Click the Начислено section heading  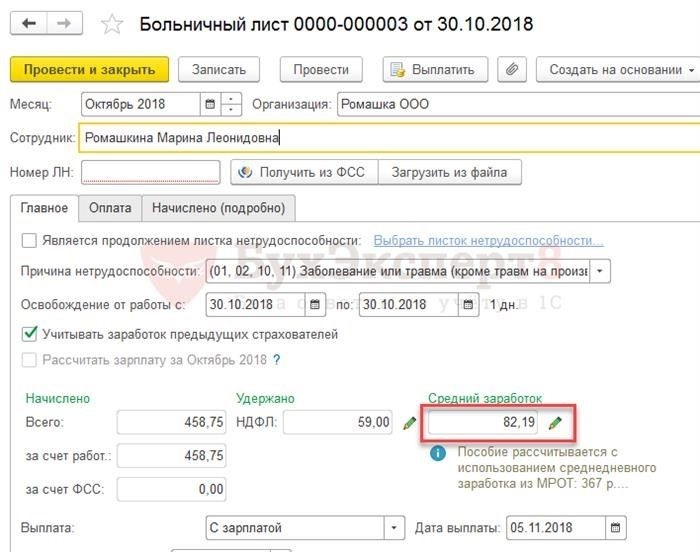(x=58, y=398)
